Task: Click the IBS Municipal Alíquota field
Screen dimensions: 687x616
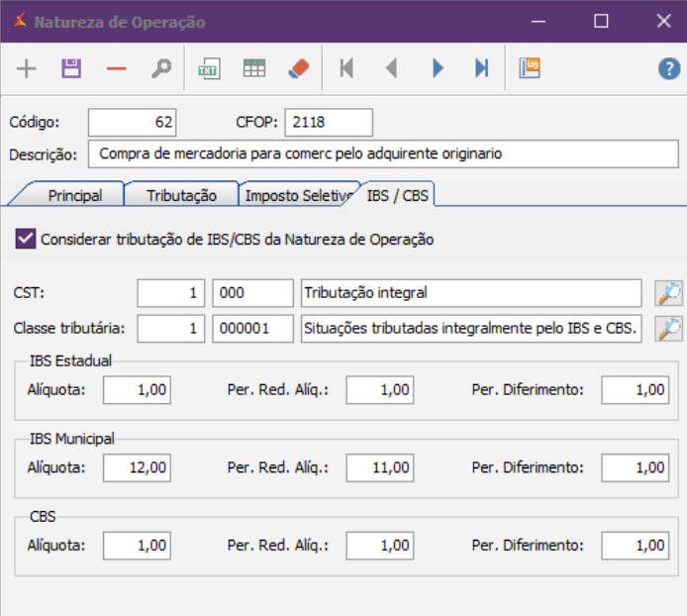Action: click(x=137, y=466)
